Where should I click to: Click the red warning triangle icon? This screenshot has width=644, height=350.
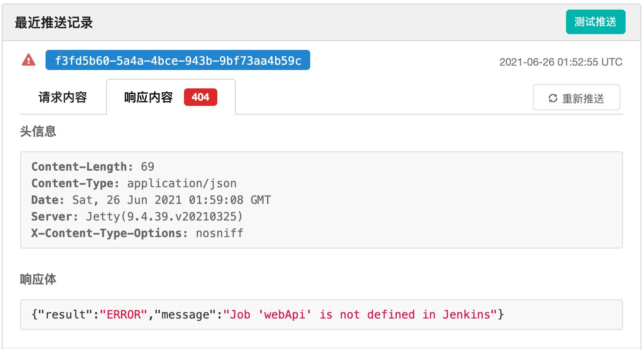click(x=28, y=60)
